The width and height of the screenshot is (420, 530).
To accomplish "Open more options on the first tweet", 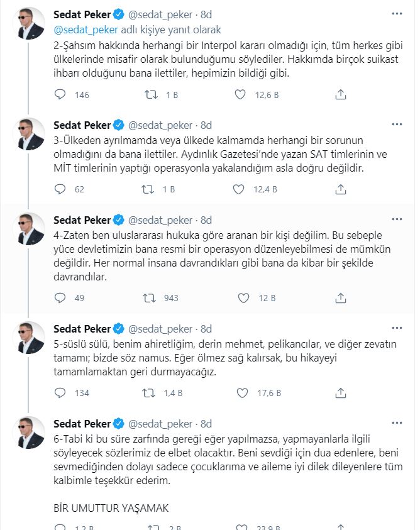I will tap(397, 14).
